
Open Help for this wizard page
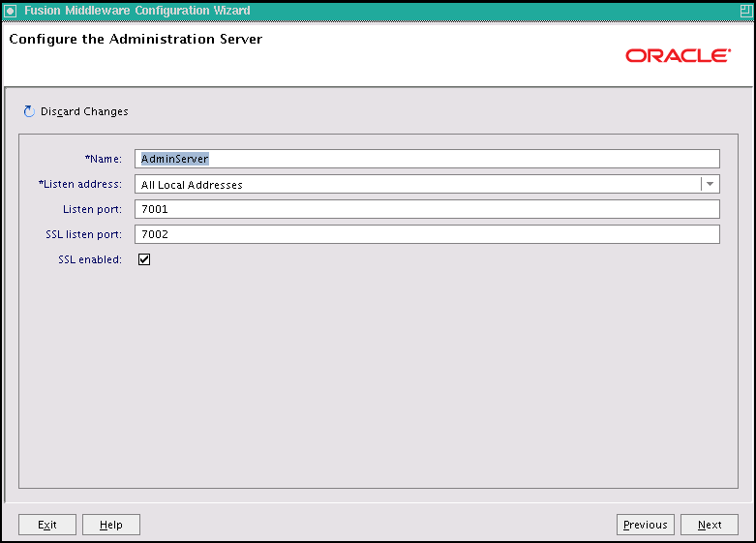click(x=111, y=525)
